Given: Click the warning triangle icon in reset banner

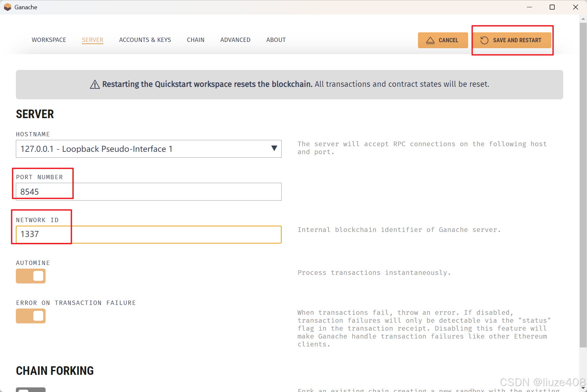Looking at the screenshot, I should [95, 84].
